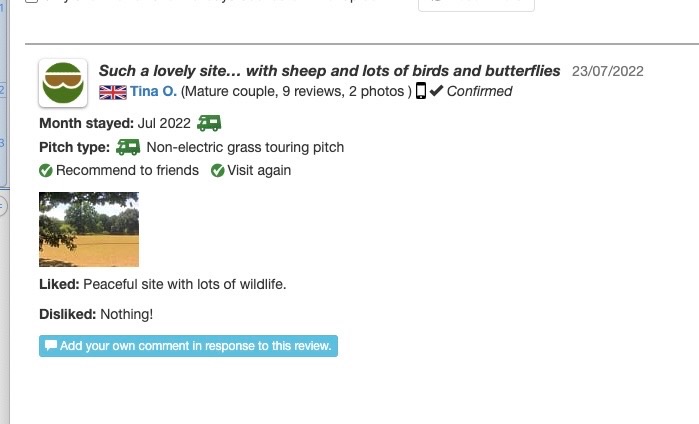Image resolution: width=699 pixels, height=424 pixels.
Task: Click the mobile phone icon
Action: (x=421, y=91)
